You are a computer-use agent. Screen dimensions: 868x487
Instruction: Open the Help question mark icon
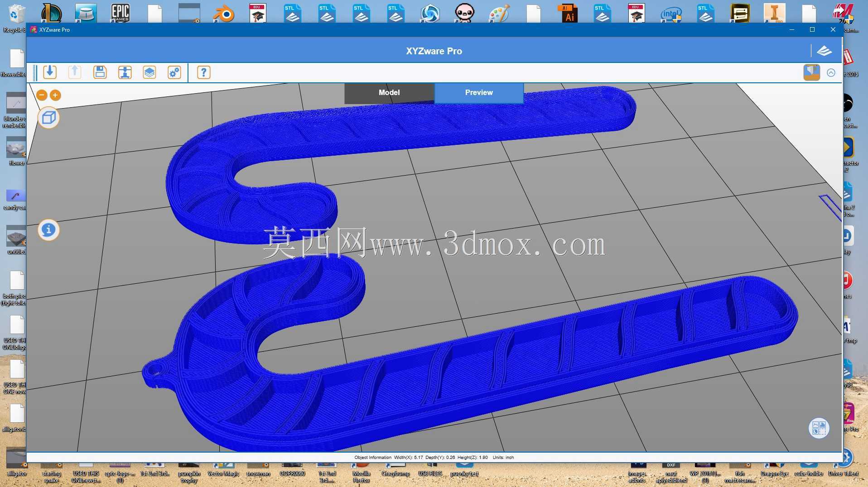[x=204, y=72]
